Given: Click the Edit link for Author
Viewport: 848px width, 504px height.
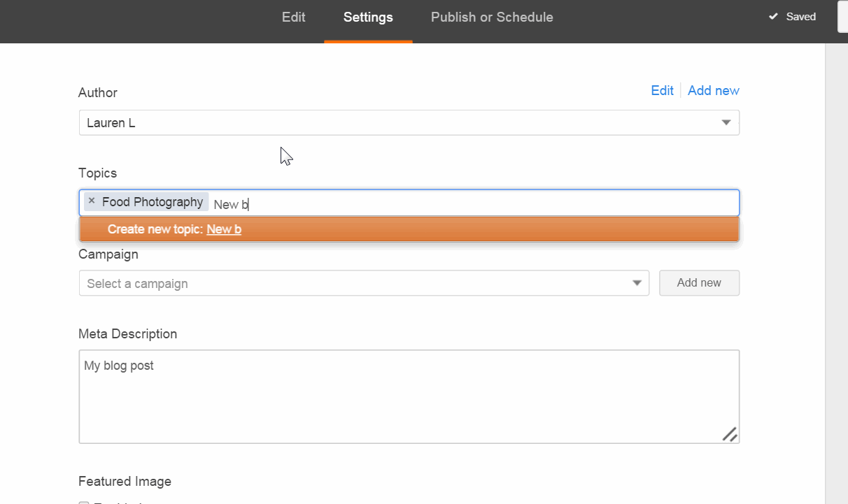Looking at the screenshot, I should (662, 90).
